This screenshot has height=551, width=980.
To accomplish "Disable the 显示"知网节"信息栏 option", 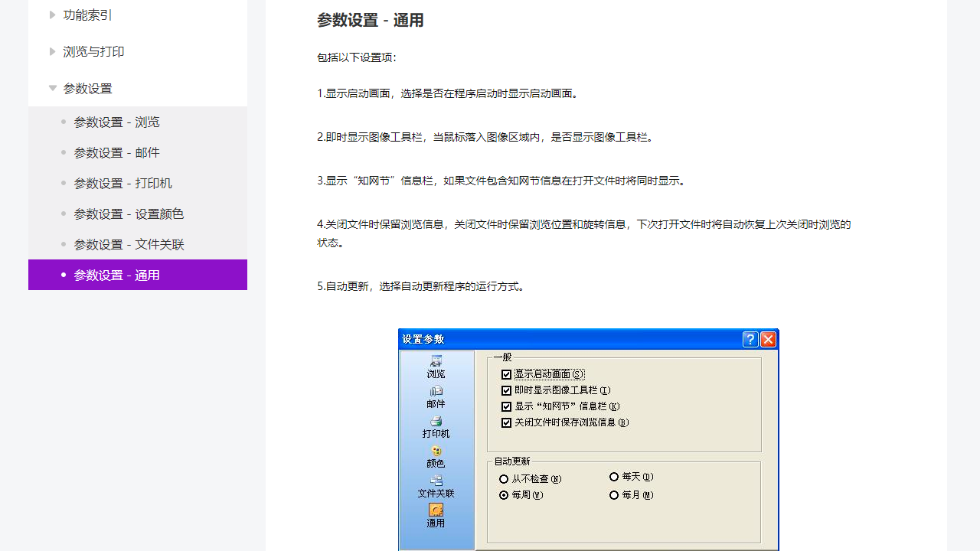I will [506, 406].
